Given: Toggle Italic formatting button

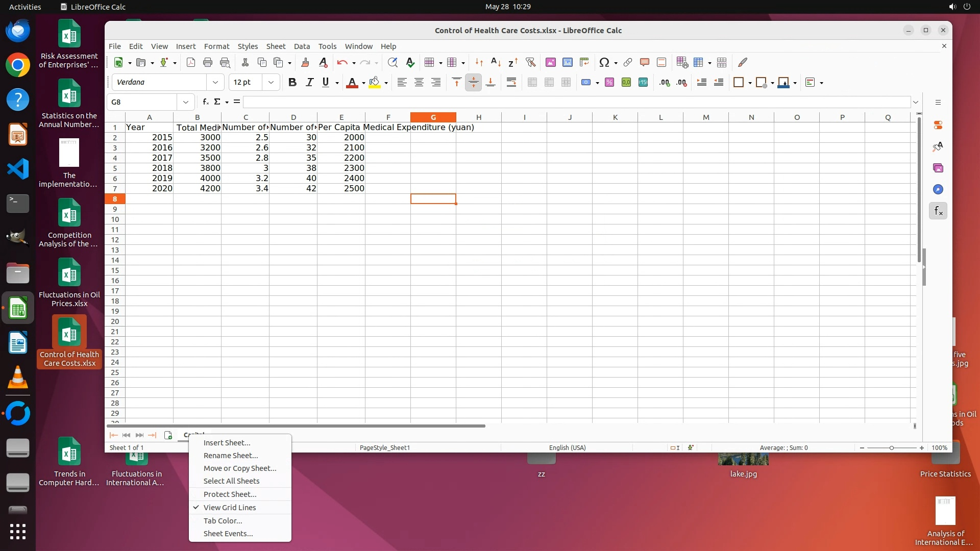Looking at the screenshot, I should coord(309,83).
